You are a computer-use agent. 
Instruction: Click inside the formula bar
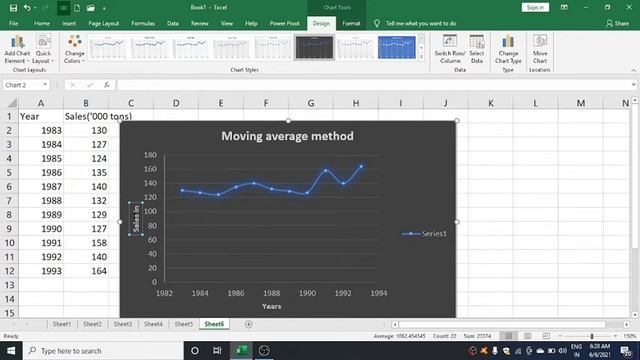pyautogui.click(x=373, y=85)
